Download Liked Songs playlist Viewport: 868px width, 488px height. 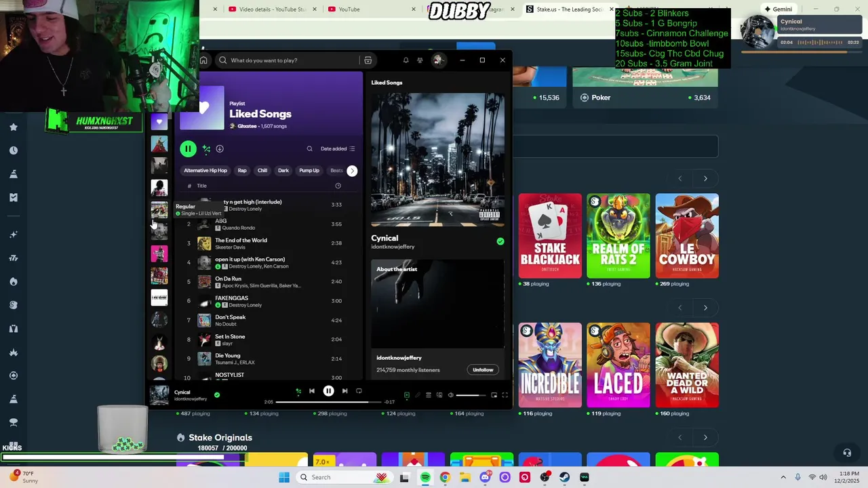(x=220, y=148)
